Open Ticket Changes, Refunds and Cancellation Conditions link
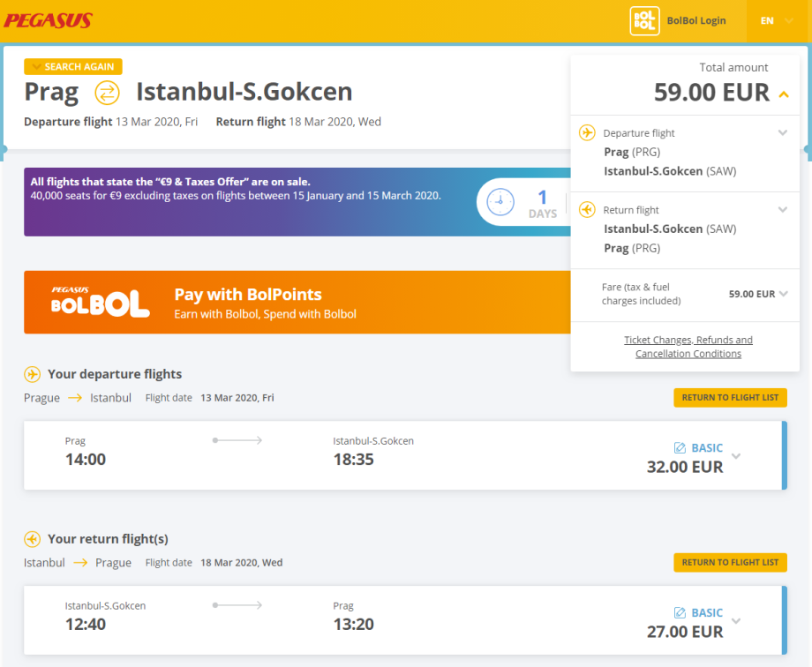The image size is (812, 667). [x=688, y=347]
